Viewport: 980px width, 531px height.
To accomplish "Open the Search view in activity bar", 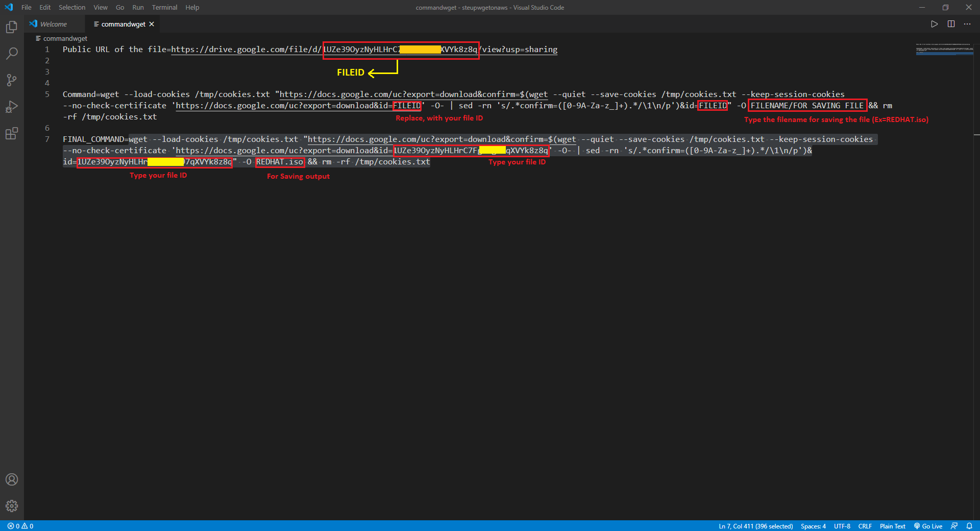I will tap(12, 53).
